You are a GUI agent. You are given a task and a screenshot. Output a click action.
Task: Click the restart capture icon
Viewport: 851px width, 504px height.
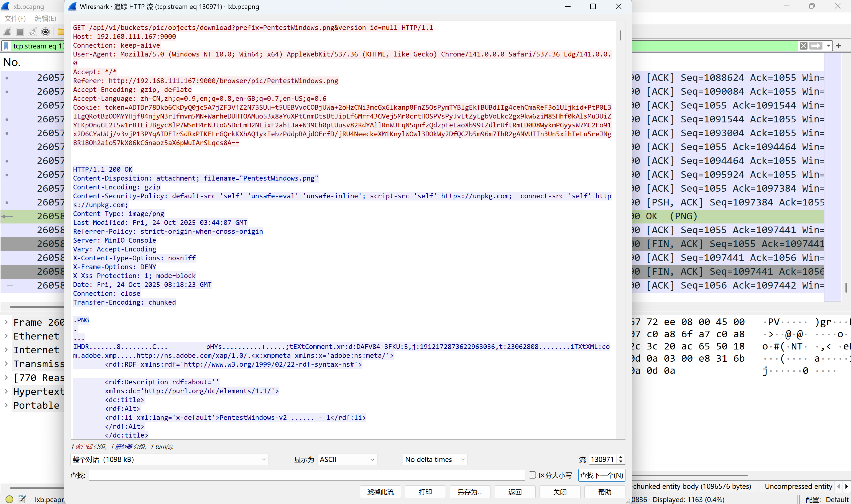pos(33,32)
